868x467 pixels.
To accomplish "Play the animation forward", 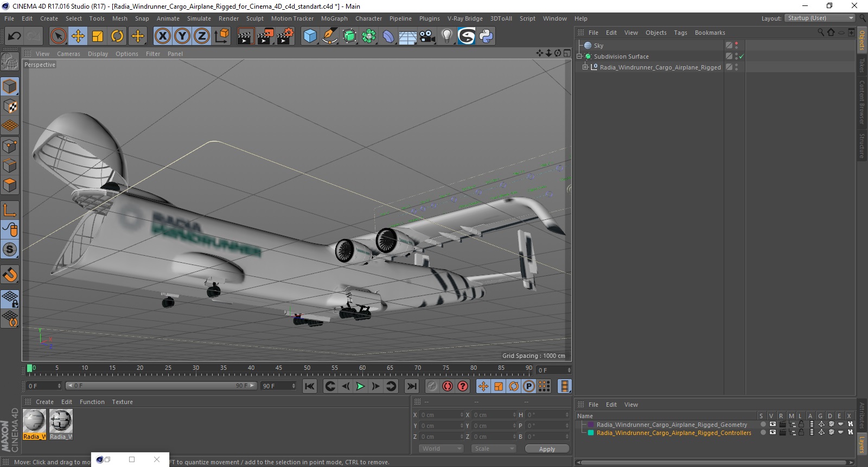I will pyautogui.click(x=360, y=386).
